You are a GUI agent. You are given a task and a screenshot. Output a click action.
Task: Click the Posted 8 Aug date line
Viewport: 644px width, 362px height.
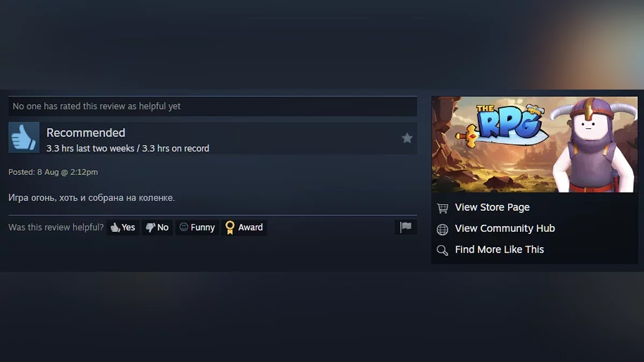pyautogui.click(x=53, y=172)
